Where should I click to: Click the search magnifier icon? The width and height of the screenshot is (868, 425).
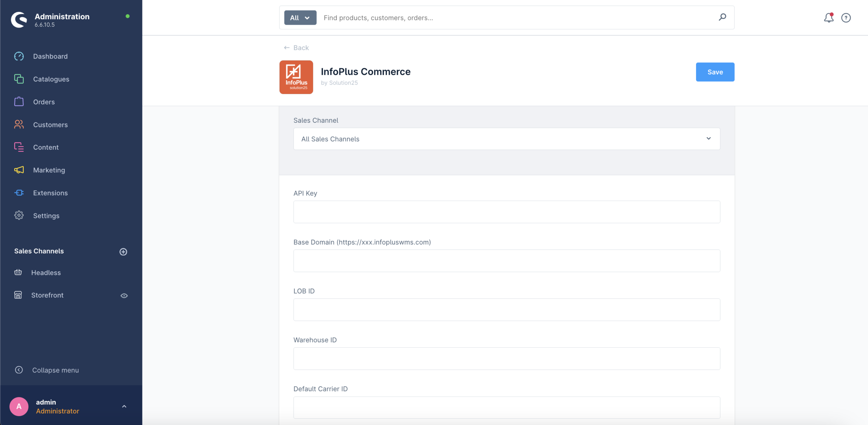(x=722, y=17)
